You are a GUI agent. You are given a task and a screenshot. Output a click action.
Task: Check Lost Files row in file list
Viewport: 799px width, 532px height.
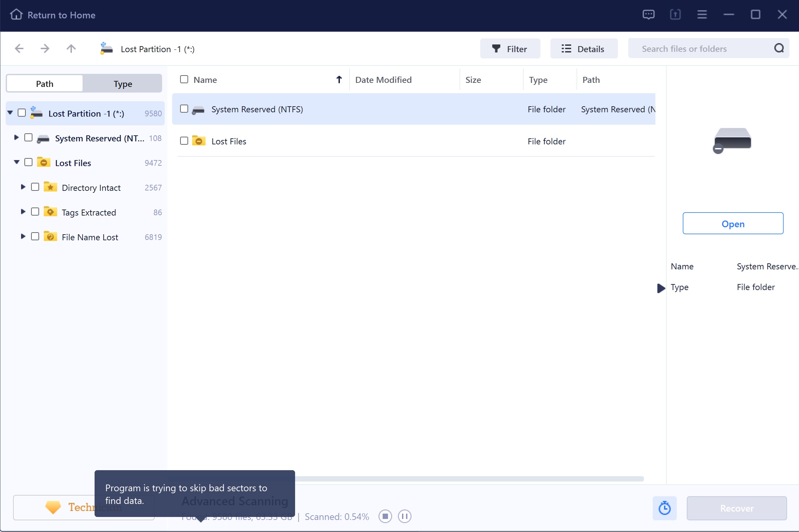(184, 140)
